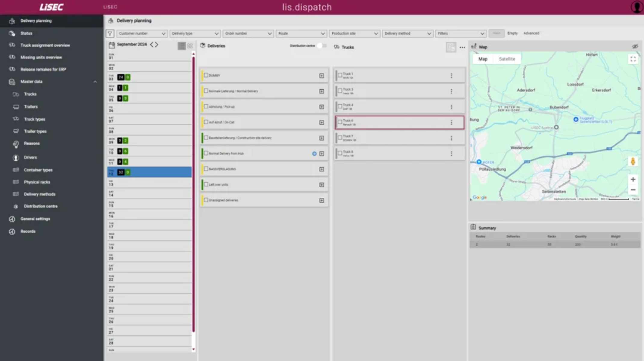Go to previous month arrow

click(x=152, y=45)
